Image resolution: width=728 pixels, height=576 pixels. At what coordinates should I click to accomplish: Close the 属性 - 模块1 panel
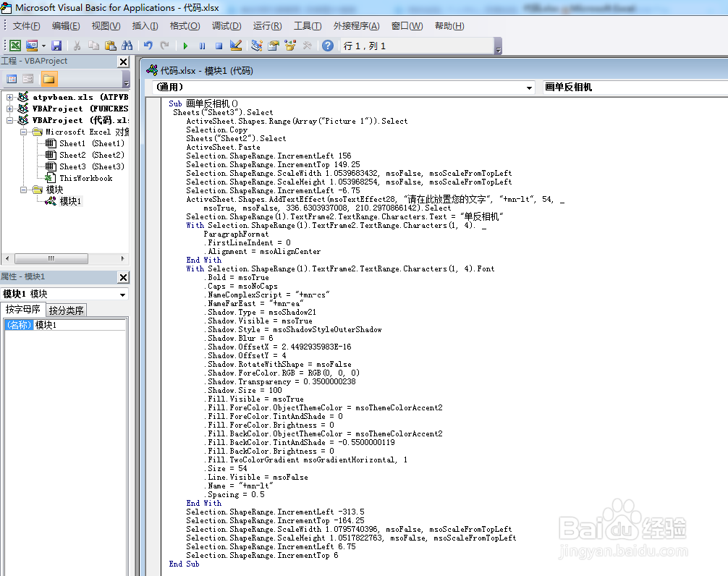click(x=123, y=277)
